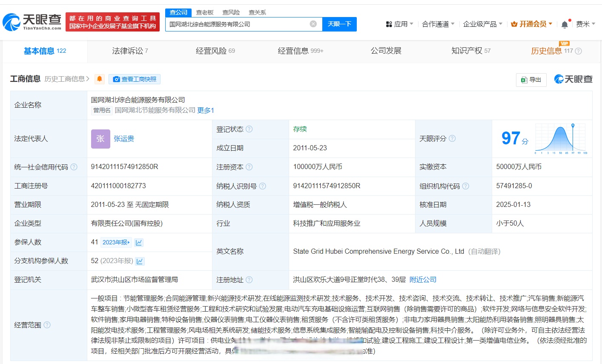Open legal representative 张运贵 profile
This screenshot has width=602, height=364.
pos(123,138)
